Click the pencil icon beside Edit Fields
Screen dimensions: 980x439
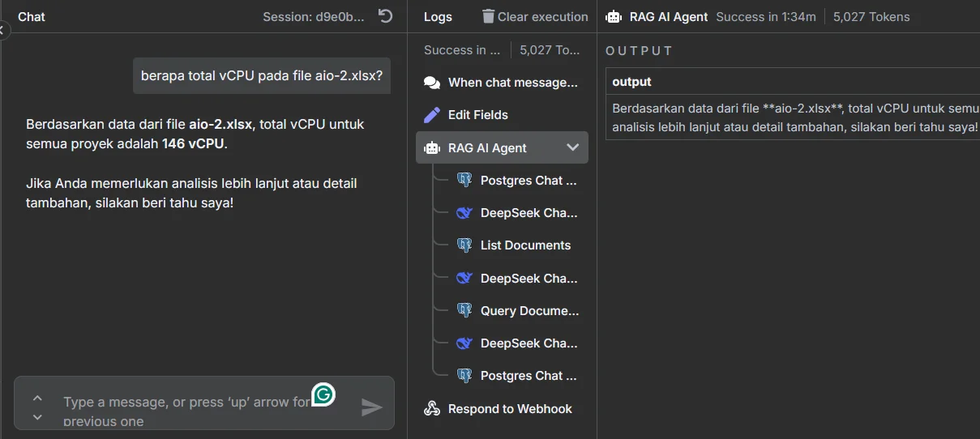coord(432,115)
